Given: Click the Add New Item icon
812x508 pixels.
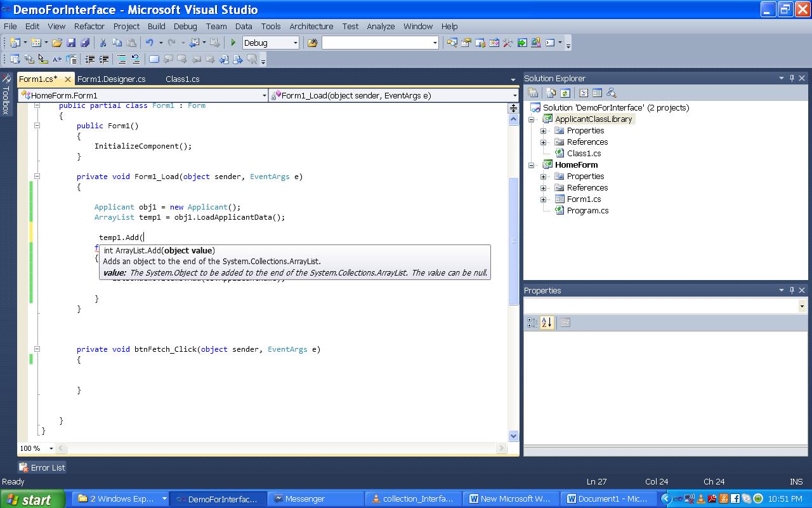Looking at the screenshot, I should tap(36, 43).
